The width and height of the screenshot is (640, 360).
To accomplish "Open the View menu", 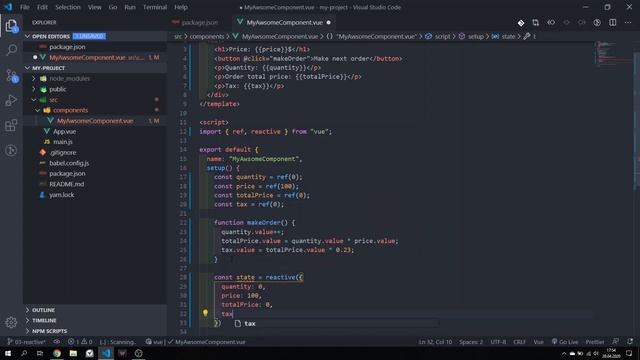I will point(94,7).
